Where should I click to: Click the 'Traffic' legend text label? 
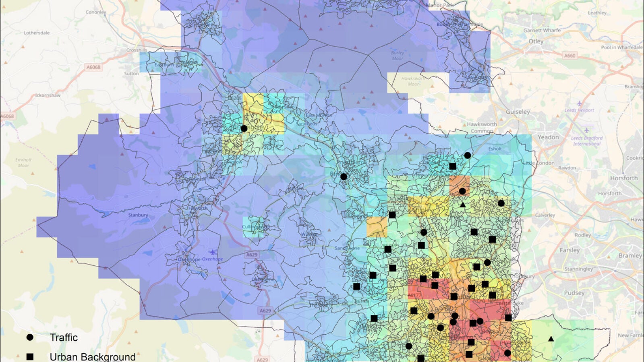[64, 337]
